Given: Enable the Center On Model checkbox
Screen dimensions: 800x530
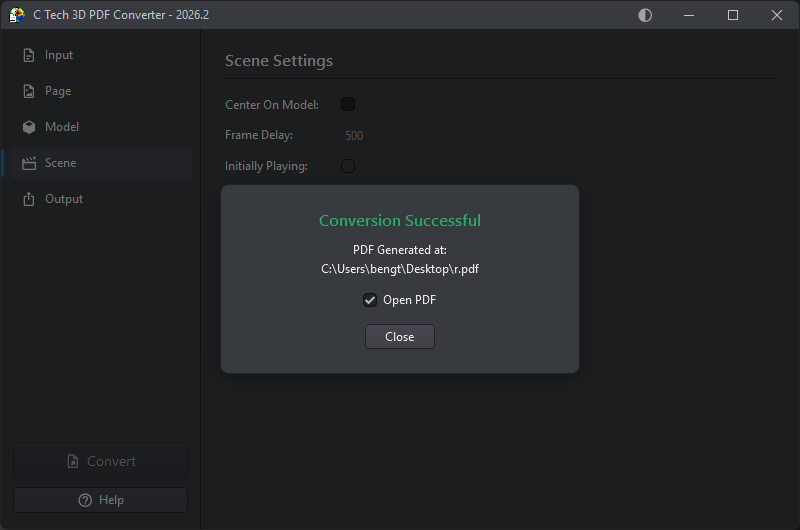Looking at the screenshot, I should (348, 104).
